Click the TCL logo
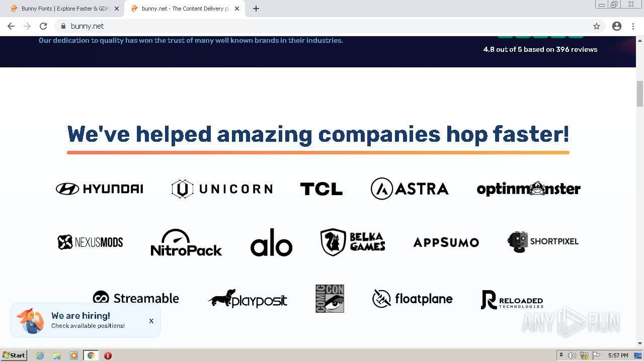This screenshot has width=644, height=362. 321,189
